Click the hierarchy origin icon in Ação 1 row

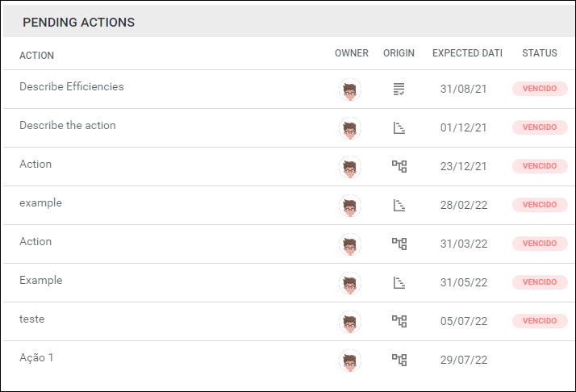click(399, 360)
